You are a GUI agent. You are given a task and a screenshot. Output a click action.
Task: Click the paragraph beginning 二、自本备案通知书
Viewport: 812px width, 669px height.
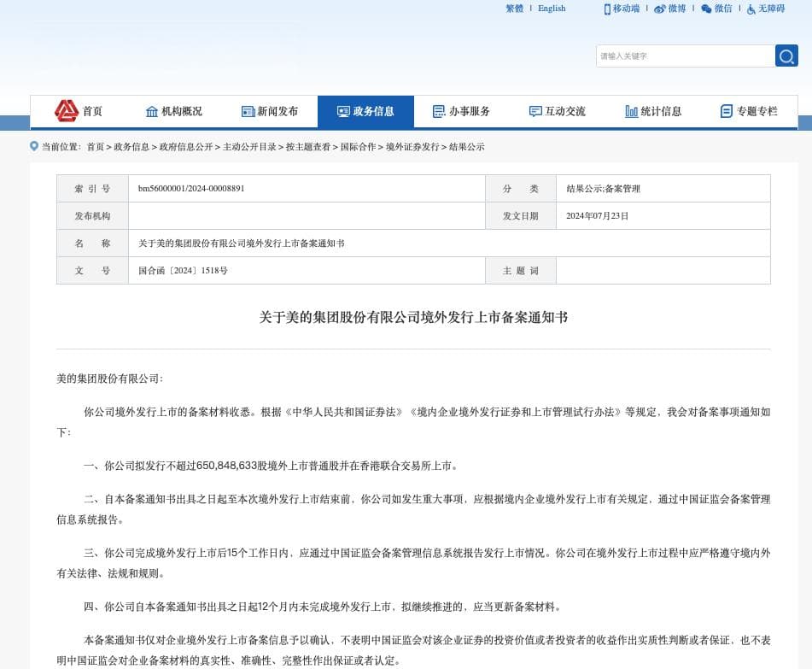(413, 509)
